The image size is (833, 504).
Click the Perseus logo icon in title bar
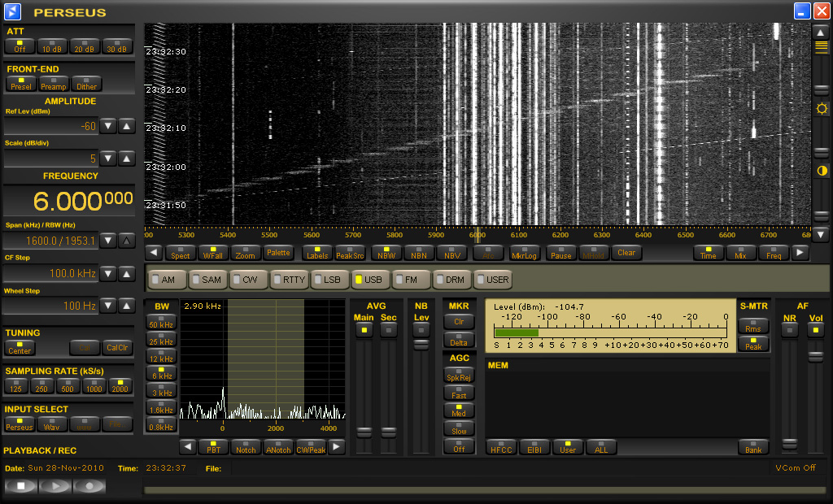pos(12,11)
